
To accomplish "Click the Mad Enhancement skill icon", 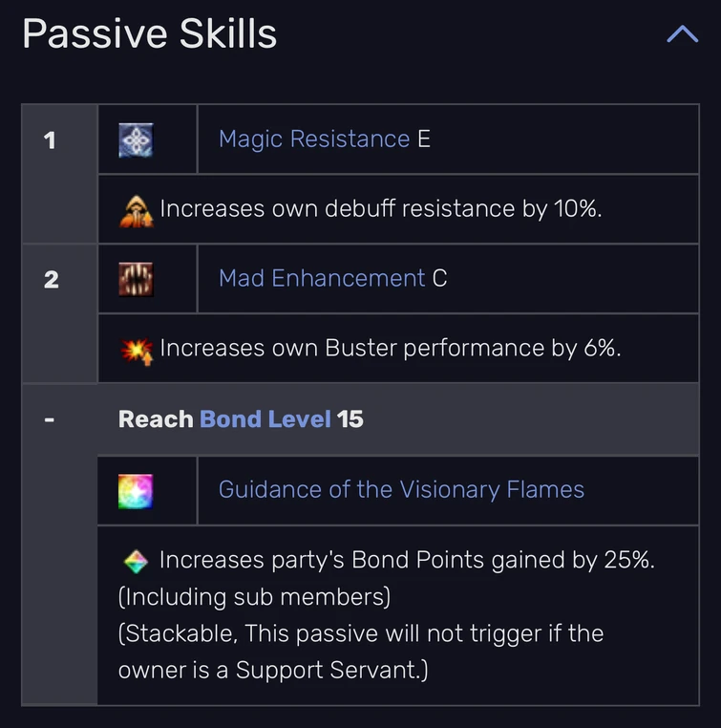I will point(136,279).
